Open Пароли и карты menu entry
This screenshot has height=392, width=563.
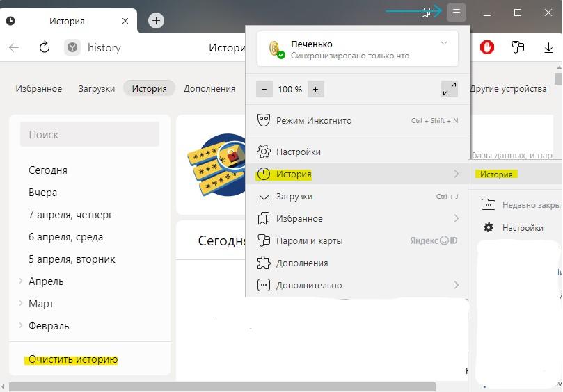(x=358, y=240)
